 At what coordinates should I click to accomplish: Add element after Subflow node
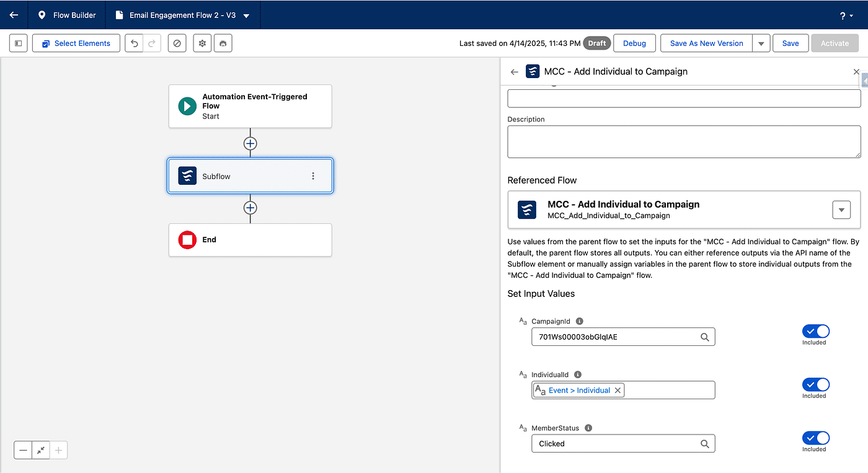[250, 208]
